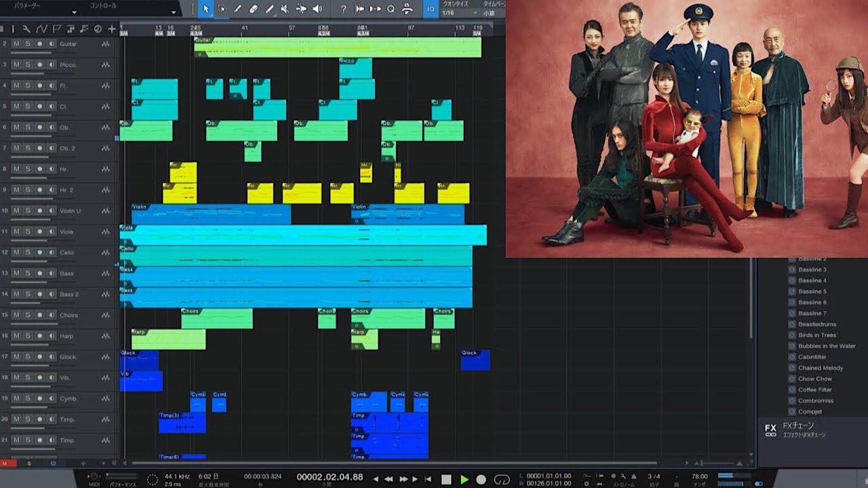Mute the Guitar track
Viewport: 868px width, 488px height.
(16, 44)
